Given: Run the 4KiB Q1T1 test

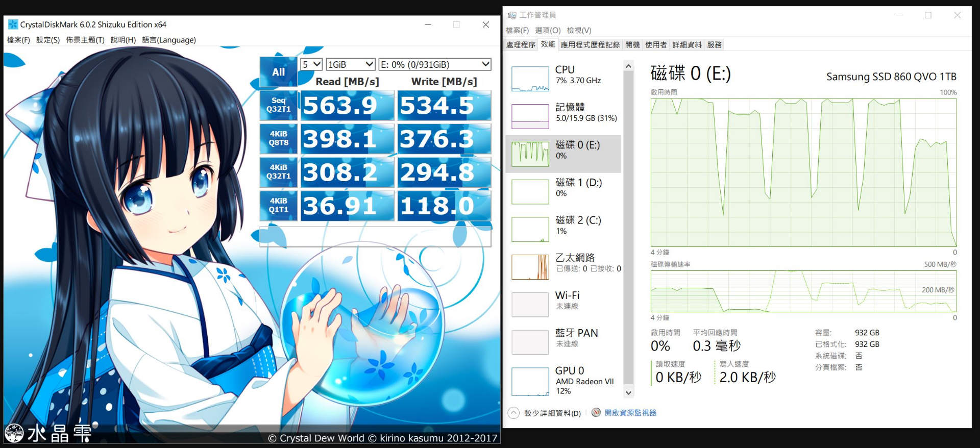Looking at the screenshot, I should click(278, 205).
